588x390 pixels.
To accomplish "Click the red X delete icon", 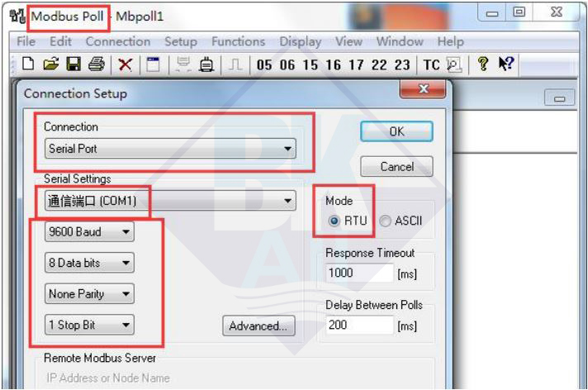I will pos(125,65).
